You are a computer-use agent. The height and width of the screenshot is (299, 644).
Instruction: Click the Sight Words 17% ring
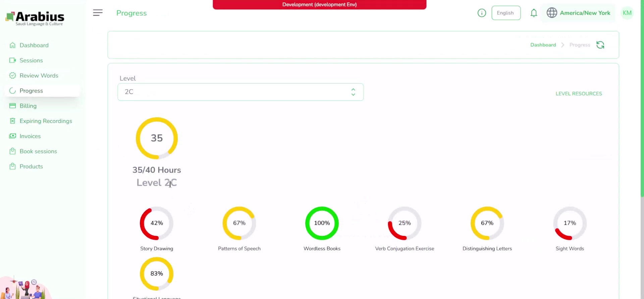click(570, 223)
